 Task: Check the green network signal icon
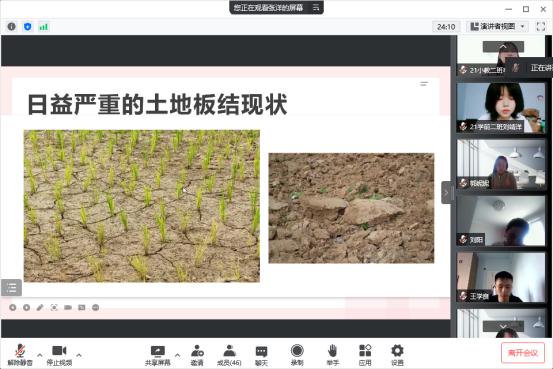(43, 26)
